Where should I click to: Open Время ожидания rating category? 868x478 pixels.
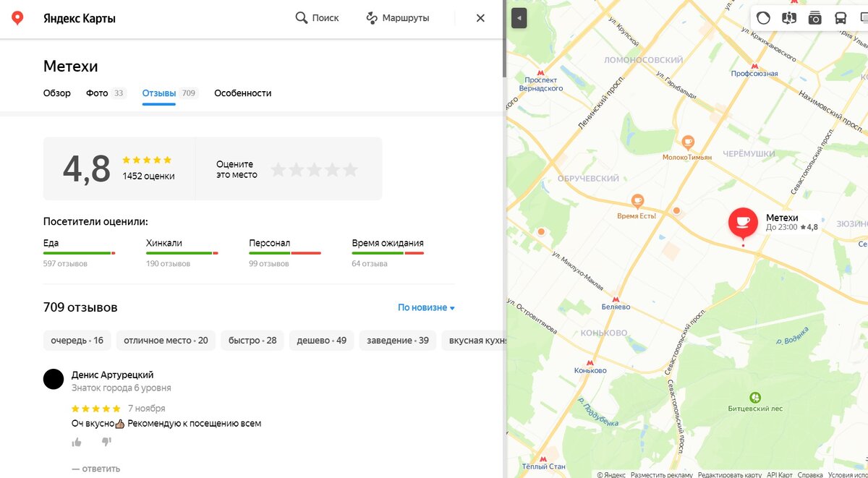coord(388,253)
